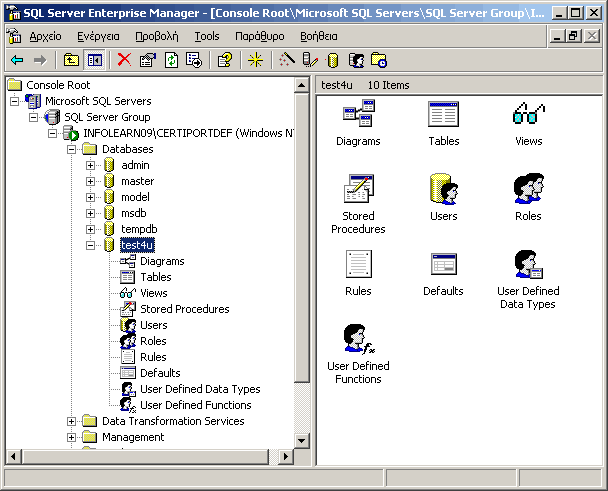Expand the master database node
The image size is (608, 491).
(x=90, y=181)
